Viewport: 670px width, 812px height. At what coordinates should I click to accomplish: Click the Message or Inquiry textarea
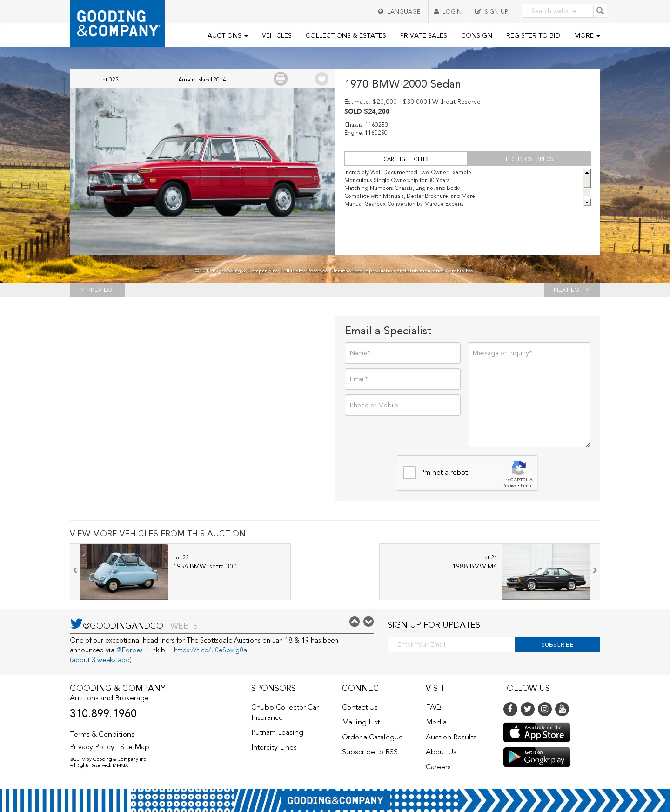click(529, 395)
